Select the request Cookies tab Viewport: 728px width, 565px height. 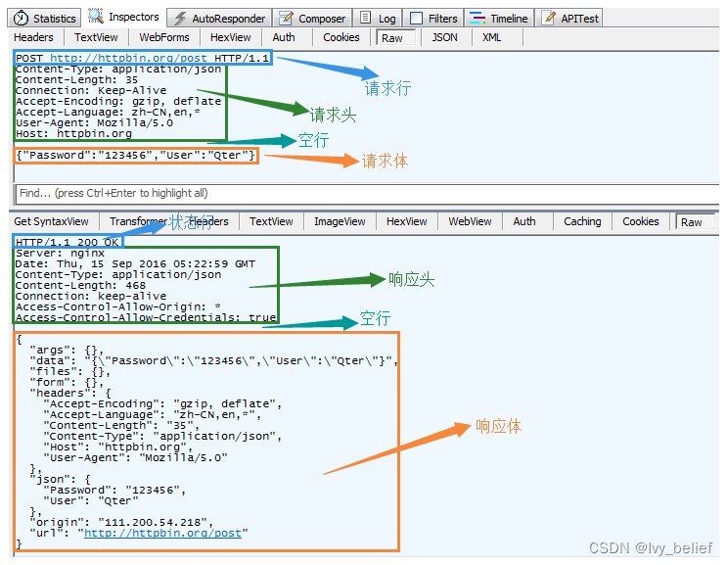pyautogui.click(x=341, y=37)
